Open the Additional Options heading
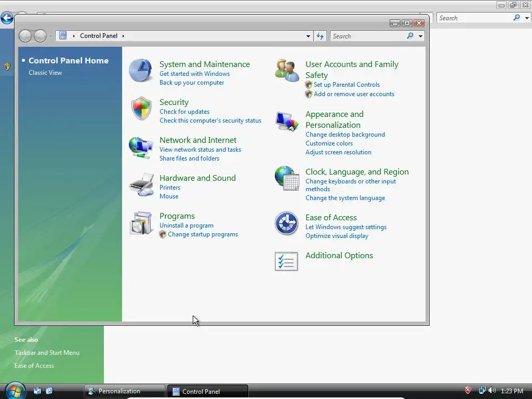This screenshot has width=532, height=399. [339, 256]
